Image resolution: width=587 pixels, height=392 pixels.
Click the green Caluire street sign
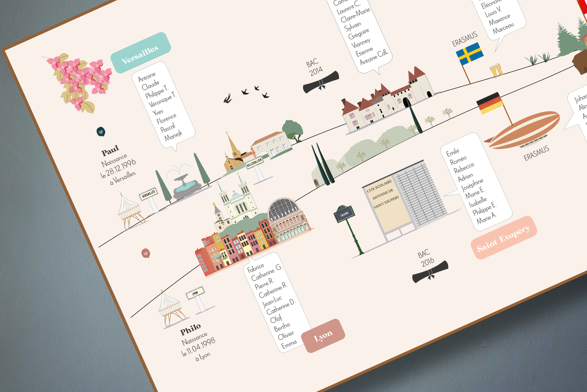[344, 214]
